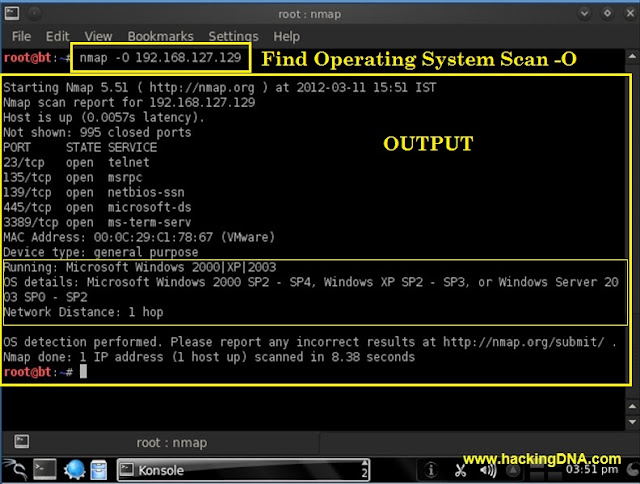Open the Help menu
Screen dimensions: 640x484
(x=287, y=37)
